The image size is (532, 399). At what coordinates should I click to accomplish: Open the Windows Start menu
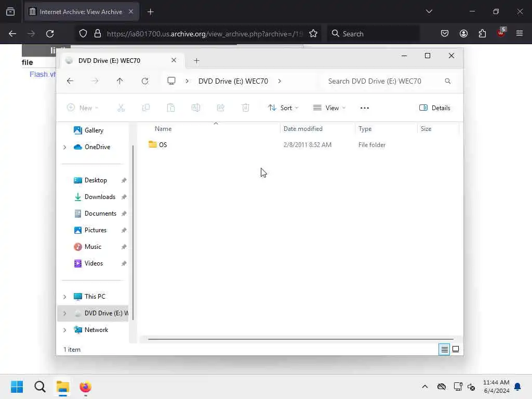(17, 387)
